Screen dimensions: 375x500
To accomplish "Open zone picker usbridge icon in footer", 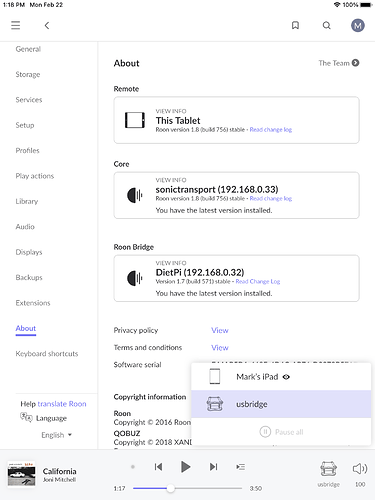I will point(328,469).
